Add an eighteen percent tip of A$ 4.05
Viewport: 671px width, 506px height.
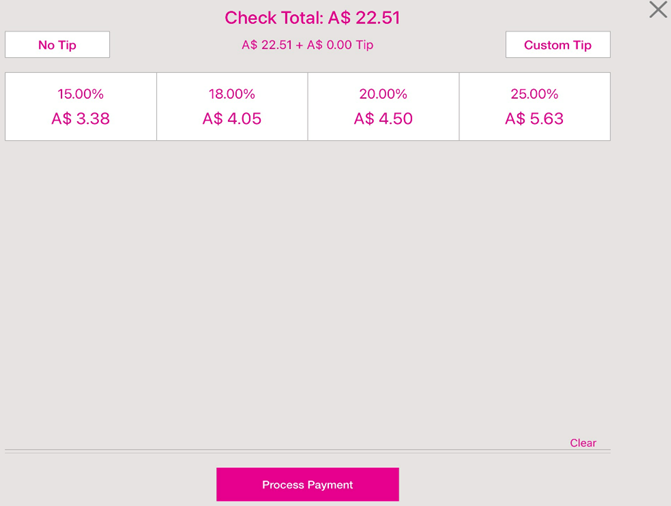tap(232, 106)
